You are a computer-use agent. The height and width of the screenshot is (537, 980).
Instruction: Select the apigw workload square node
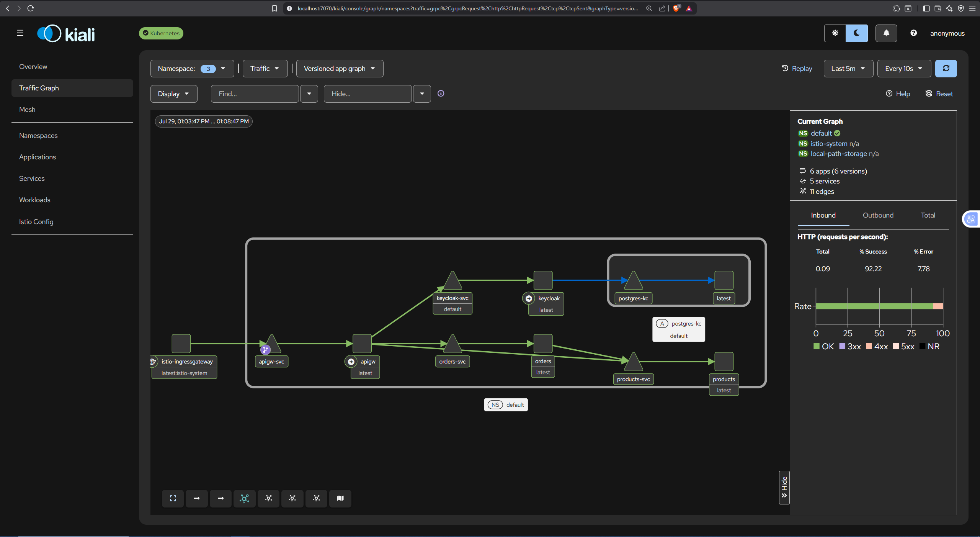[362, 344]
